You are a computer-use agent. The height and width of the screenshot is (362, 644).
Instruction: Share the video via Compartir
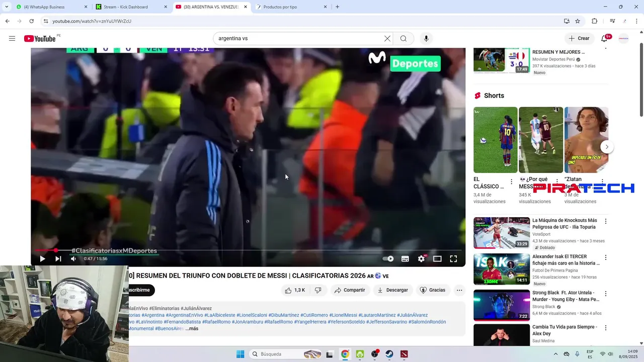coord(350,290)
